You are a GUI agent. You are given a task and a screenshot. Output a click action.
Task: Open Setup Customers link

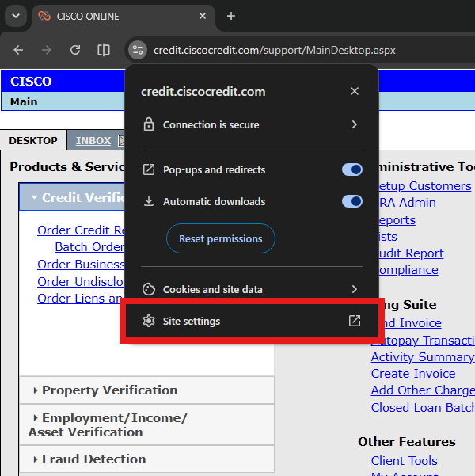tap(425, 186)
